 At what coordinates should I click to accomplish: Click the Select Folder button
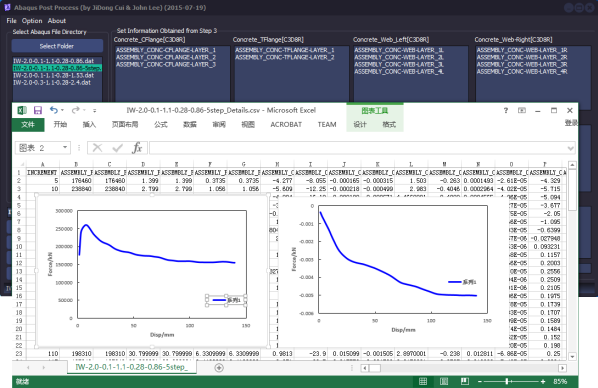point(57,46)
